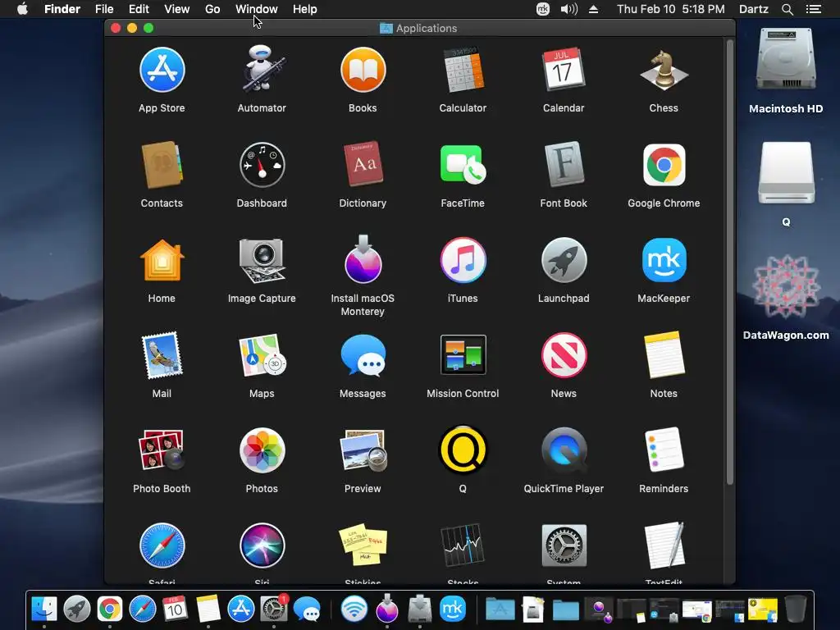
Task: Open the Window menu
Action: 257,9
